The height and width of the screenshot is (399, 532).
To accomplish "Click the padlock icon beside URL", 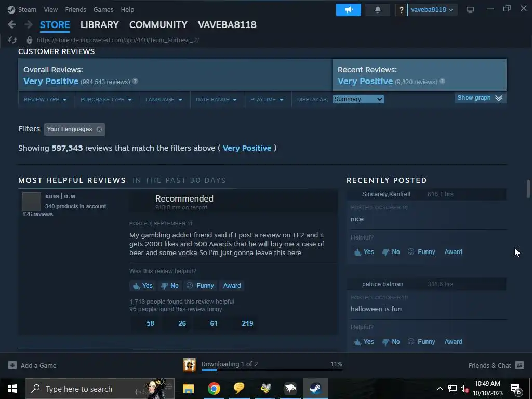I will (30, 40).
